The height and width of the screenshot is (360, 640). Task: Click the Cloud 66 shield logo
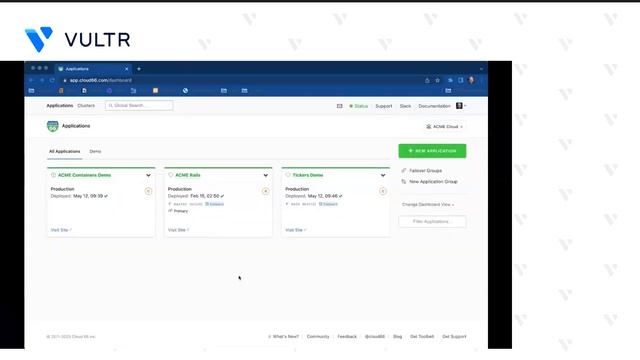tap(53, 126)
